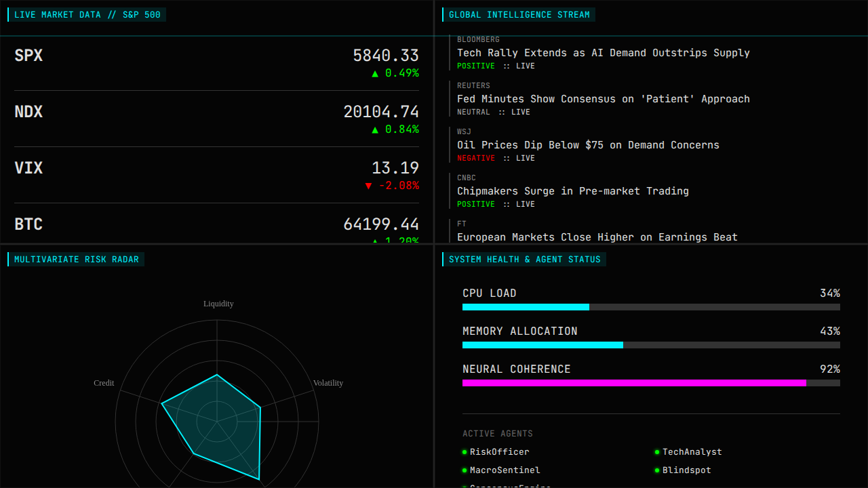Image resolution: width=868 pixels, height=488 pixels.
Task: Open the Reuters Fed Minutes headline
Action: coord(603,99)
